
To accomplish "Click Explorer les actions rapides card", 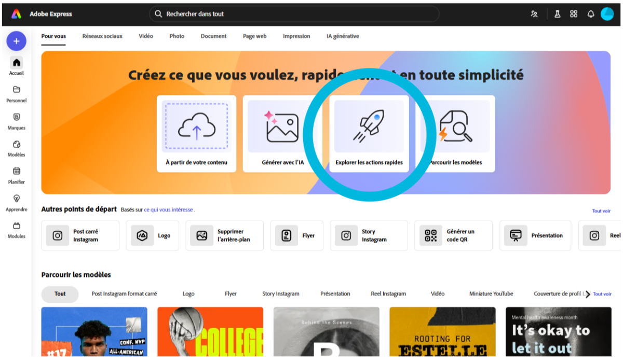I will tap(369, 134).
